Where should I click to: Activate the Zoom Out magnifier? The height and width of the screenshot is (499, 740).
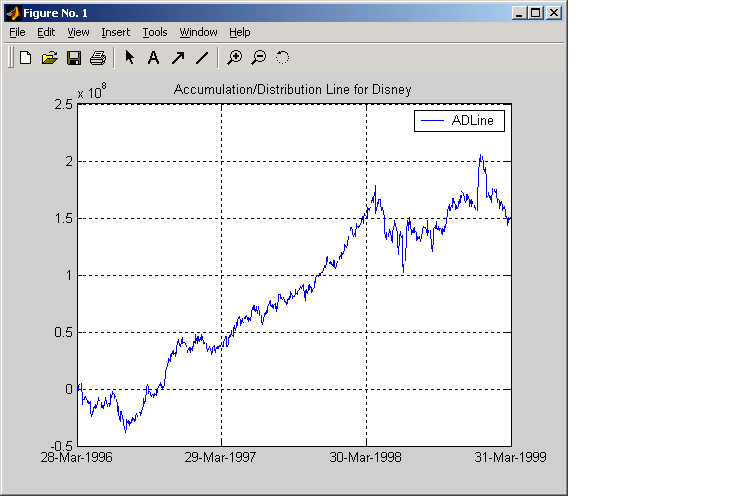[x=258, y=58]
